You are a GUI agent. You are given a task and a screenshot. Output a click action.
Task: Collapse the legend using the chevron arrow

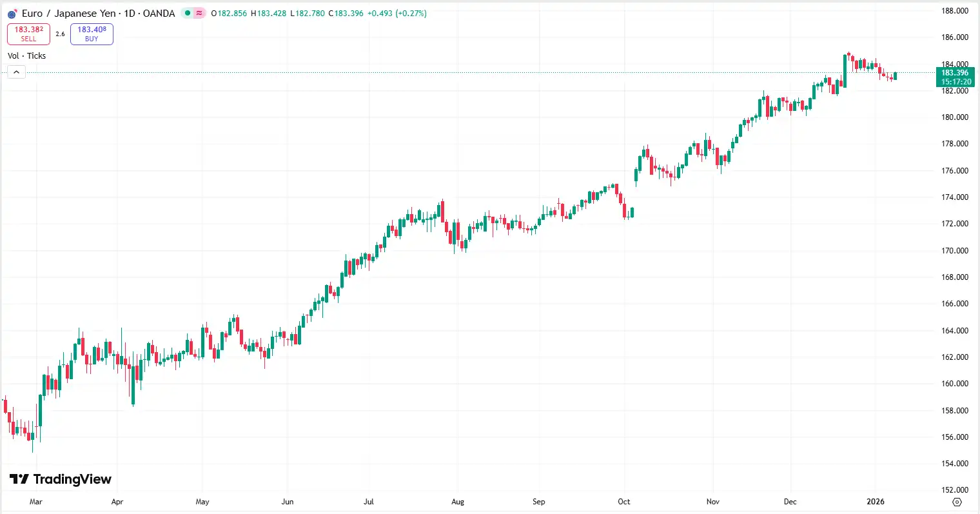15,72
